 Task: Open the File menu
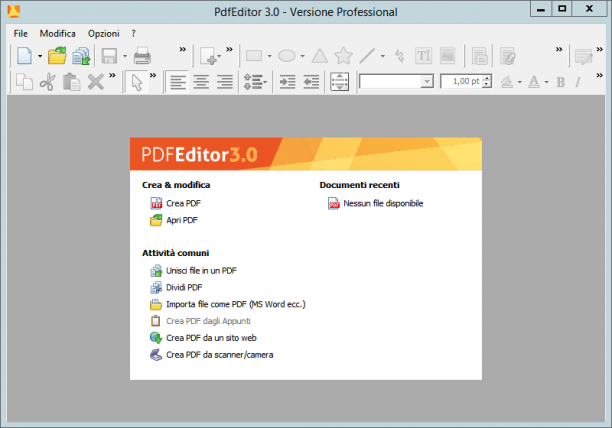pyautogui.click(x=20, y=34)
